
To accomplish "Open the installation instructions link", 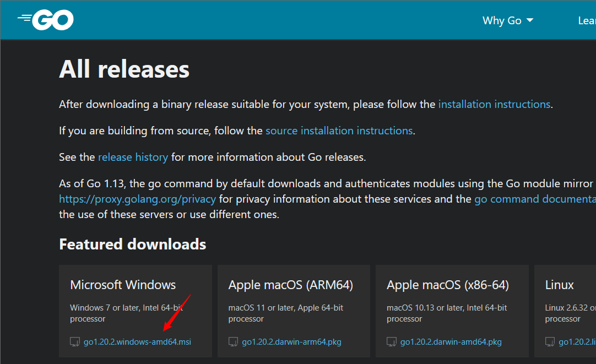I will [x=494, y=104].
